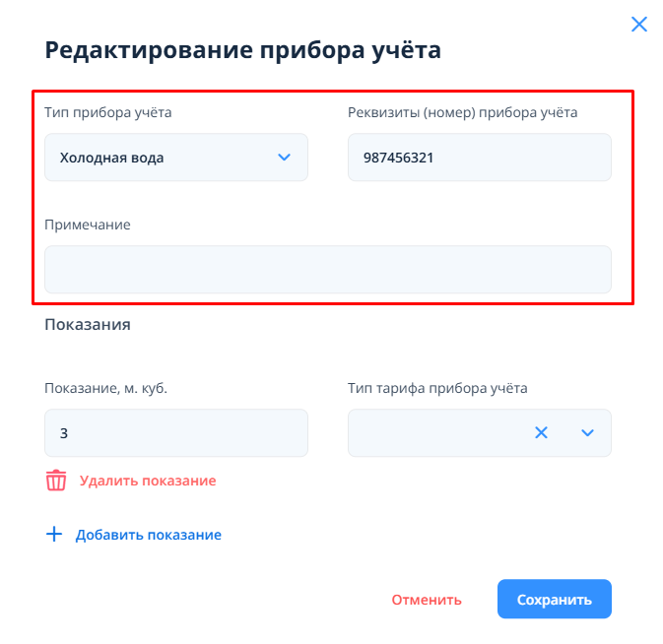
Task: Select the Показание field containing 3
Action: point(175,433)
